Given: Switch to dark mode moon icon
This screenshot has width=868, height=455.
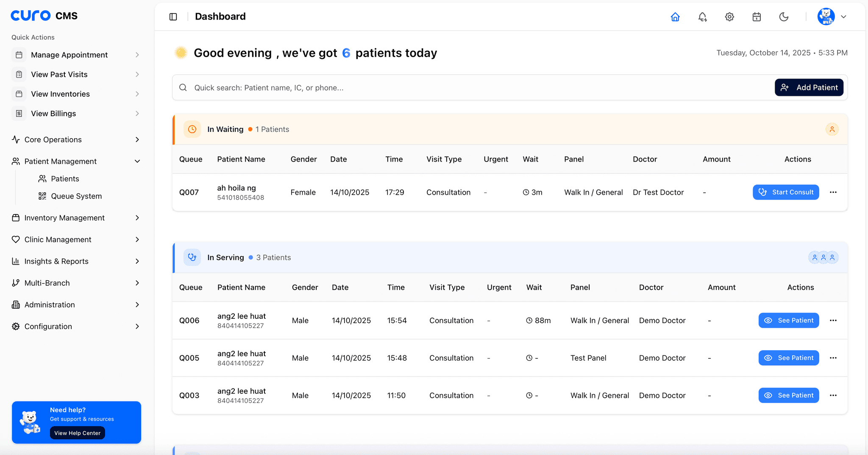Looking at the screenshot, I should [x=784, y=17].
